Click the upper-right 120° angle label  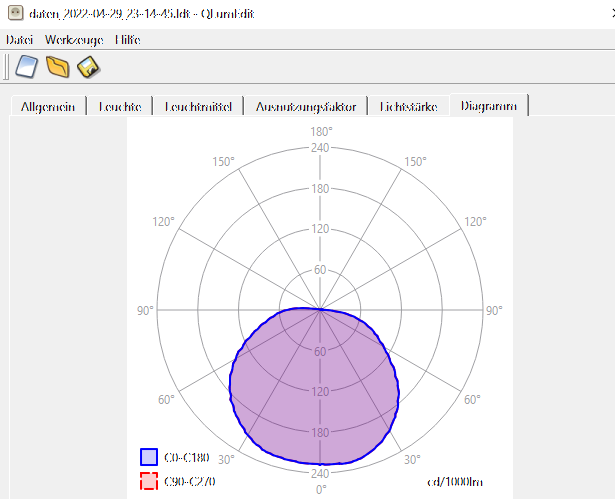(475, 222)
